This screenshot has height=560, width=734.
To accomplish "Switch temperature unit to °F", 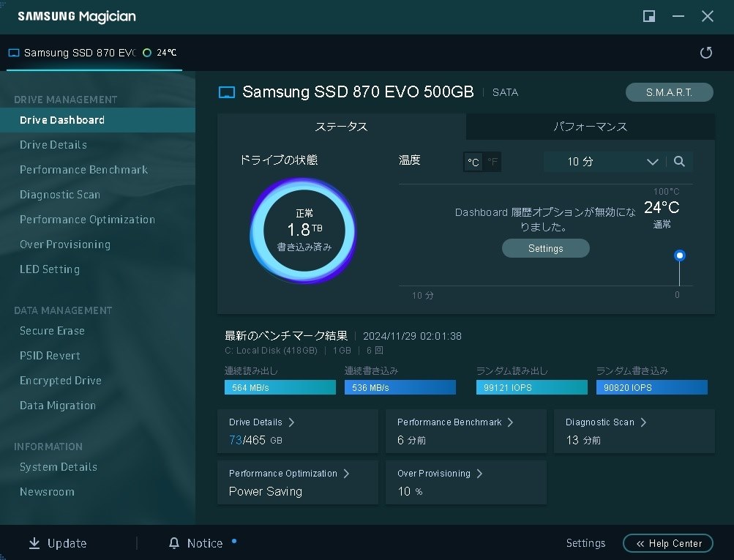I will pyautogui.click(x=492, y=162).
